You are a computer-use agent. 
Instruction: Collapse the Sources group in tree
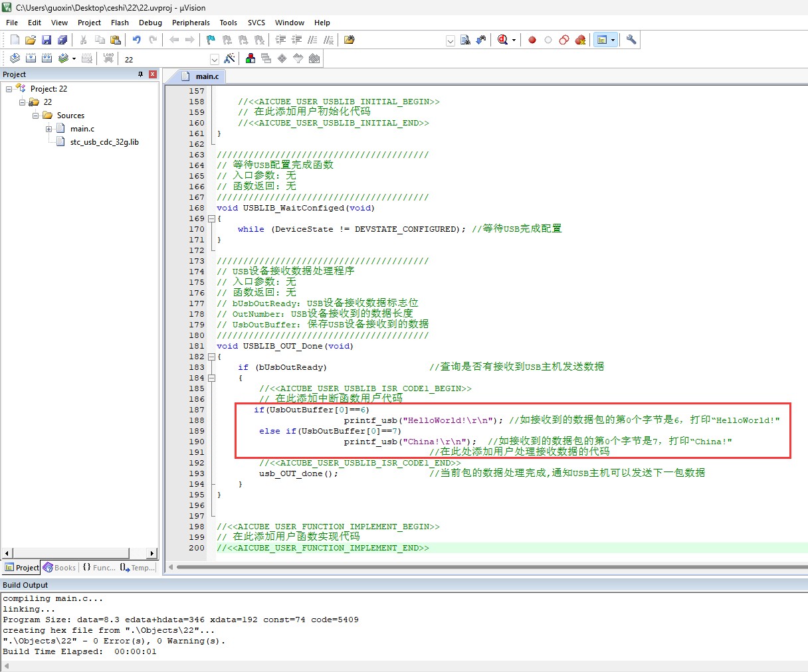36,116
